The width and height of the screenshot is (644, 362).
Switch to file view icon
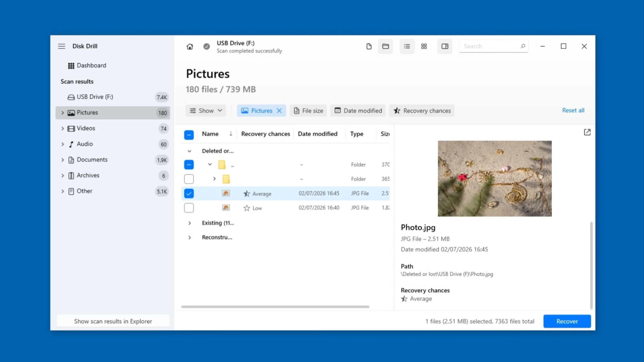(x=369, y=46)
